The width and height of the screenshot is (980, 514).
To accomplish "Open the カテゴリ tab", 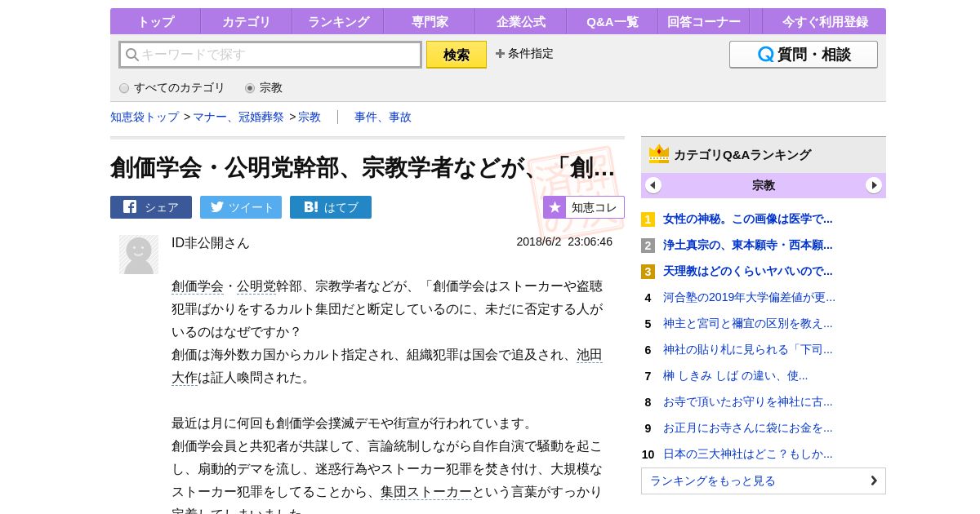I will [246, 22].
